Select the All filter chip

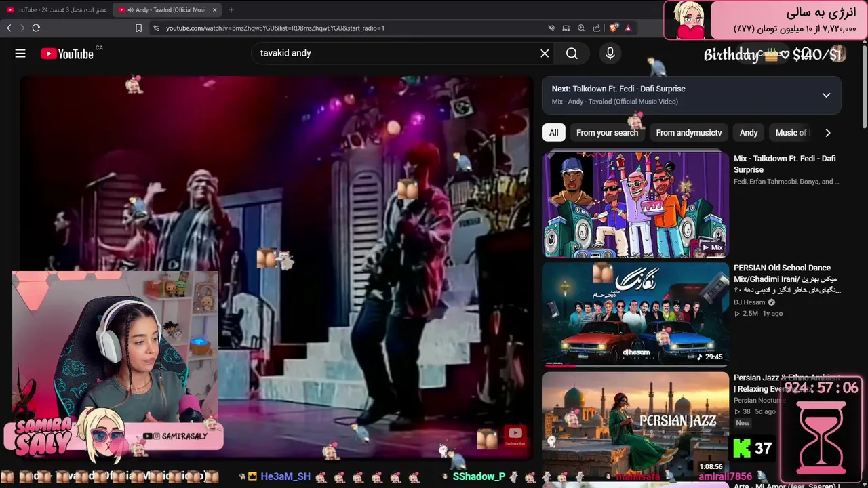tap(554, 133)
